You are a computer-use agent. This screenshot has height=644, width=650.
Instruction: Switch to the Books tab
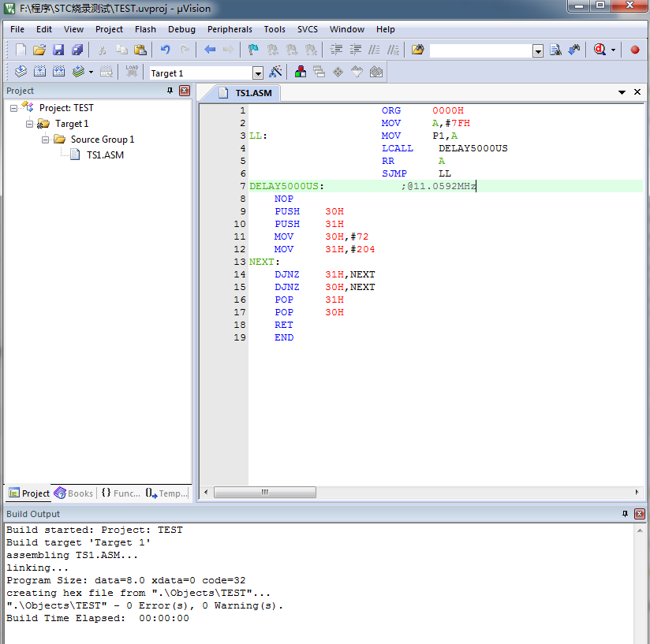pyautogui.click(x=74, y=493)
